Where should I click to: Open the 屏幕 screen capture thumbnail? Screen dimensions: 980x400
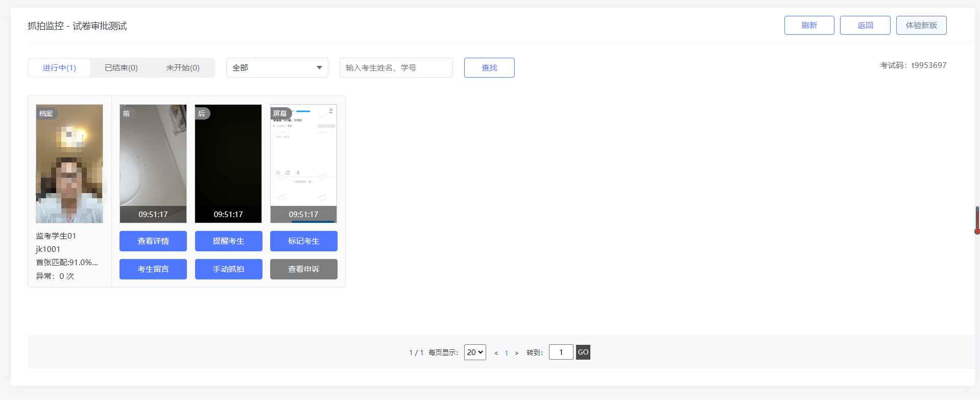click(303, 163)
